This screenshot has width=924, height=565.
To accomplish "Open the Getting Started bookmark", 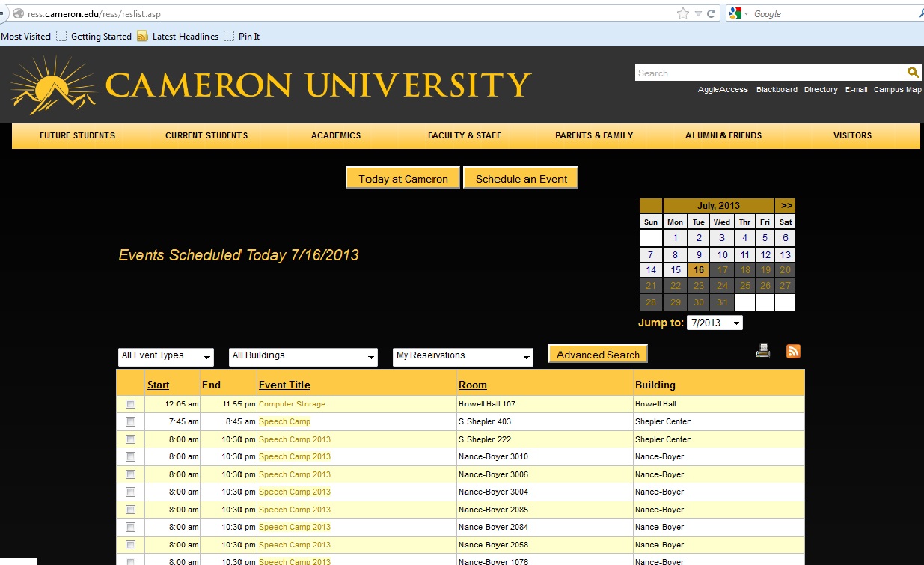I will coord(94,36).
